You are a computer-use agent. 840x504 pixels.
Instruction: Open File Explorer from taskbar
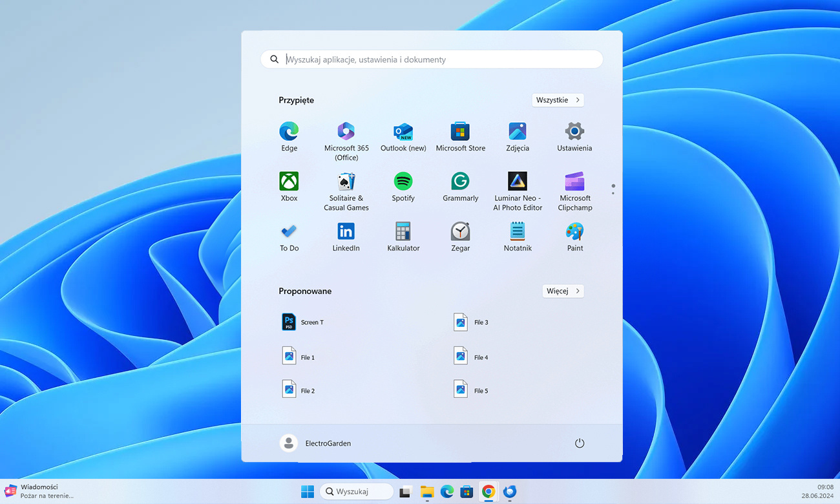(x=426, y=492)
